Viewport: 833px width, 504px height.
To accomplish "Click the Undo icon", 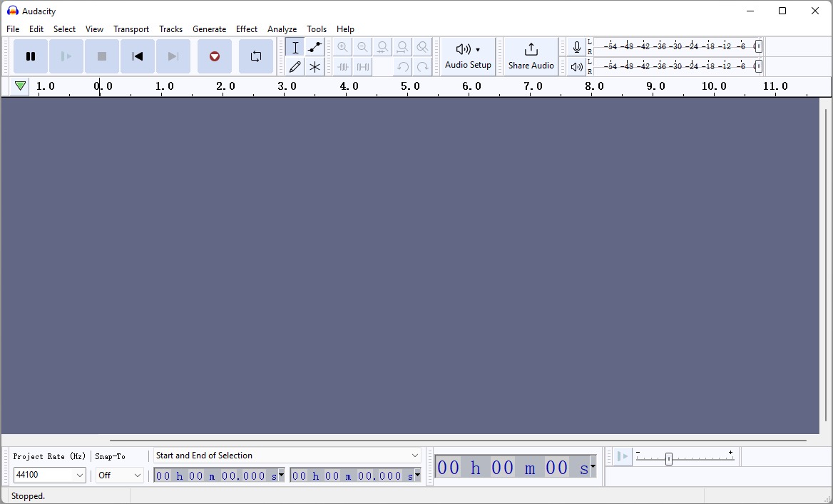I will 403,66.
